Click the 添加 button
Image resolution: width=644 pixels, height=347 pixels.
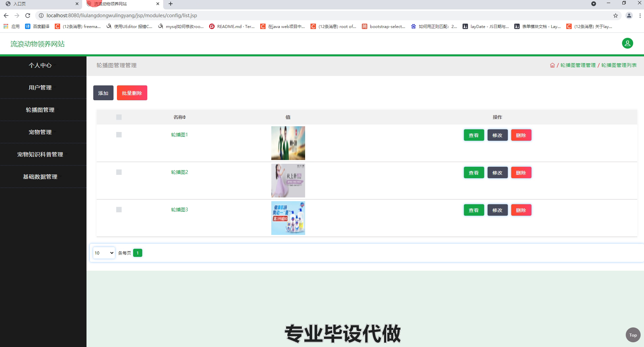[103, 93]
